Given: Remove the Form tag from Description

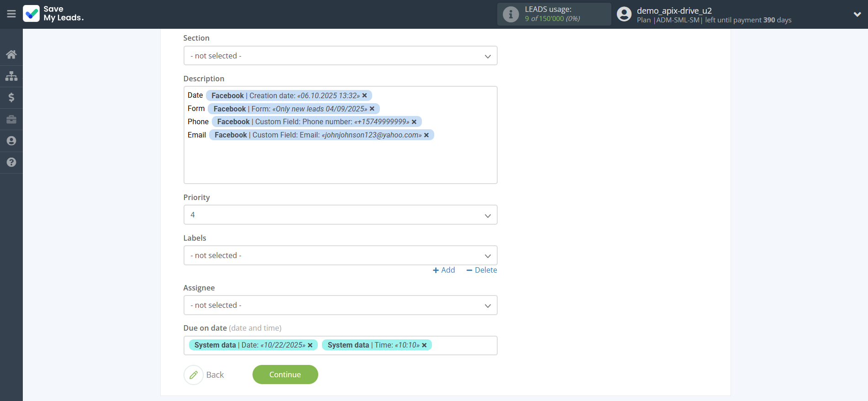Looking at the screenshot, I should coord(372,109).
